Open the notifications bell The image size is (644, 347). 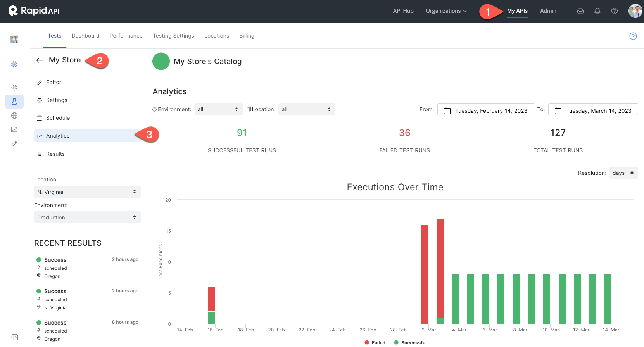[x=597, y=11]
